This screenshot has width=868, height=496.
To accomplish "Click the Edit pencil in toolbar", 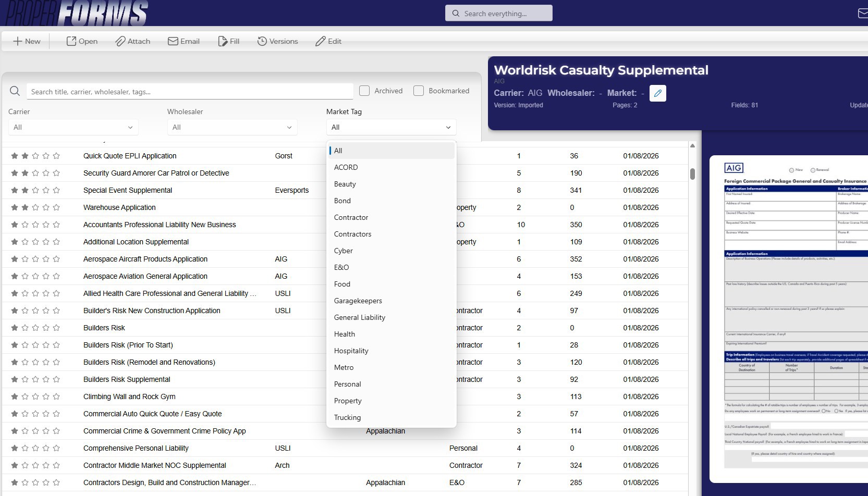I will click(321, 41).
